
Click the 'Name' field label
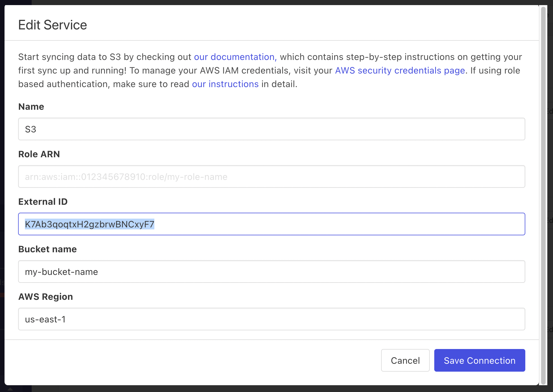pos(31,107)
